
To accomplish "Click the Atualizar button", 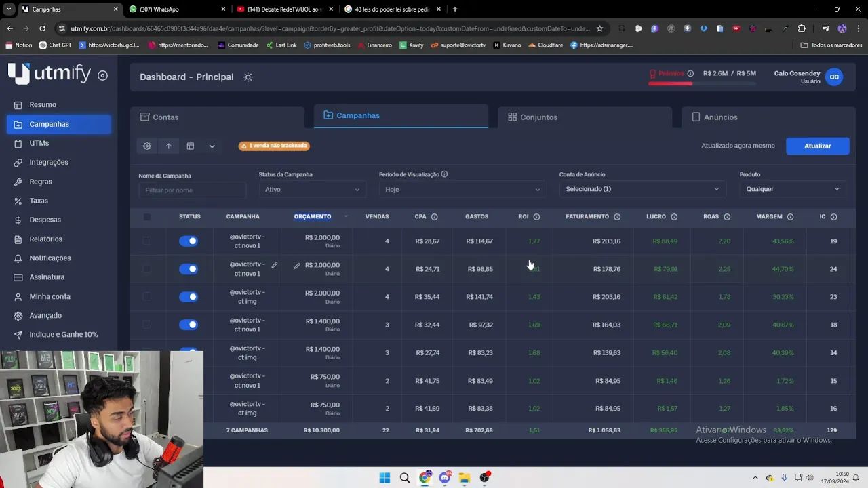I will coord(817,146).
